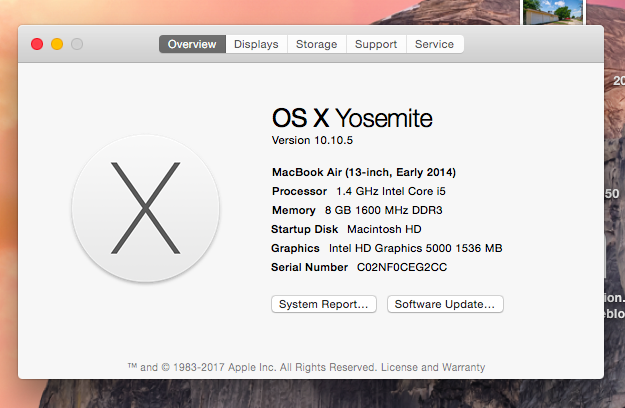The image size is (625, 408).
Task: Click Version 10.10.5 to reveal build number
Action: coord(312,139)
